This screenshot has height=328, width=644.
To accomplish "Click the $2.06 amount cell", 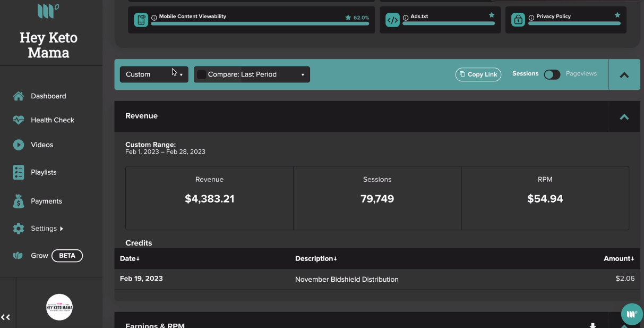I will [x=625, y=279].
